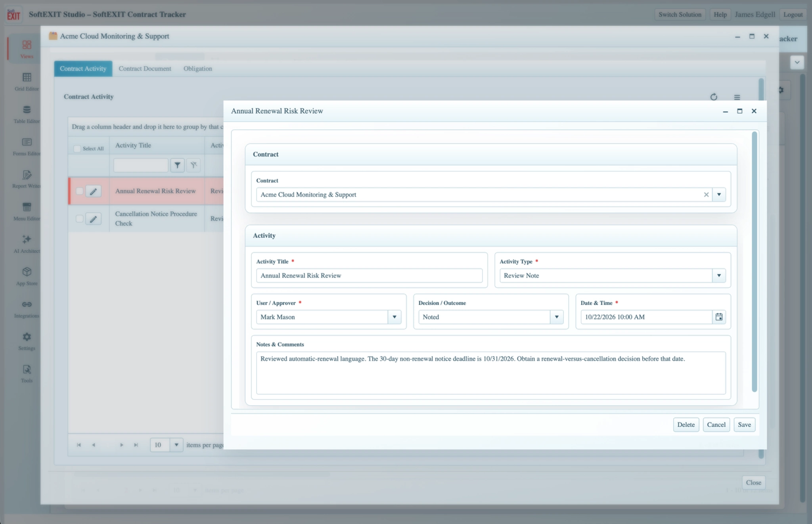Click the Notes & Comments text area

point(491,373)
